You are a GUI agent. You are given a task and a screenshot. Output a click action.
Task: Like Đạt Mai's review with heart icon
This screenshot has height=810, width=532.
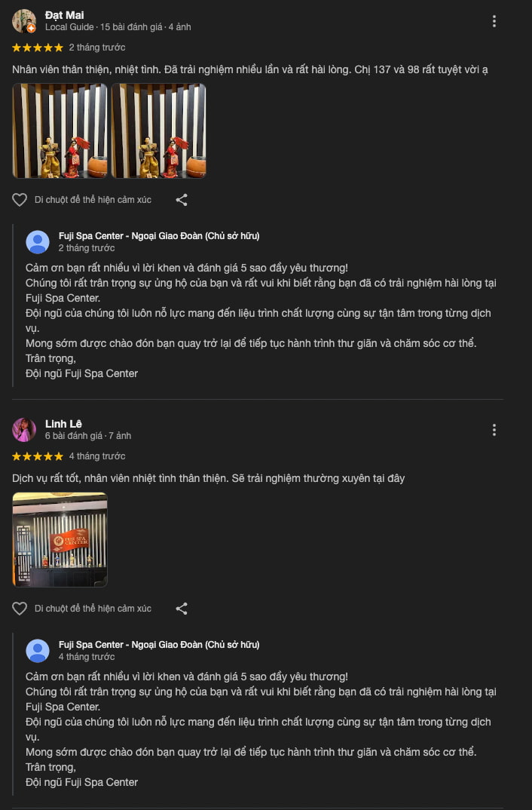coord(20,200)
